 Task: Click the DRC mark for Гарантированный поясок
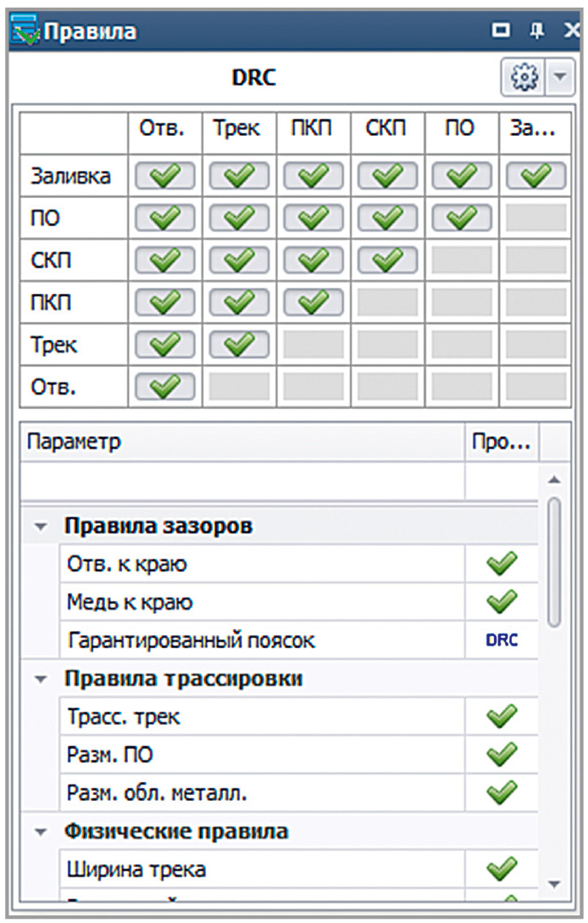[x=502, y=640]
